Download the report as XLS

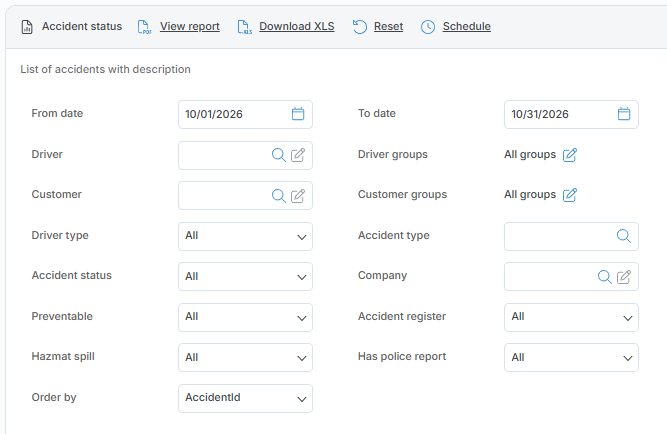[x=297, y=26]
